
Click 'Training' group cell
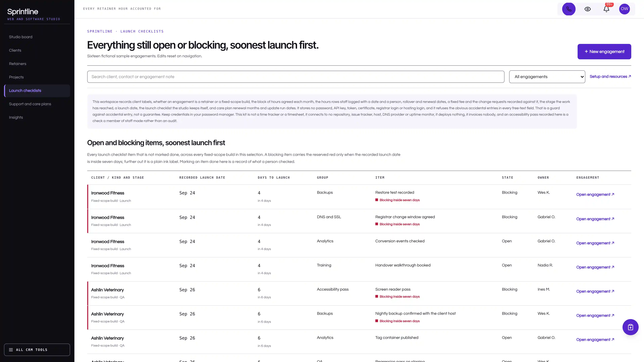[x=324, y=265]
